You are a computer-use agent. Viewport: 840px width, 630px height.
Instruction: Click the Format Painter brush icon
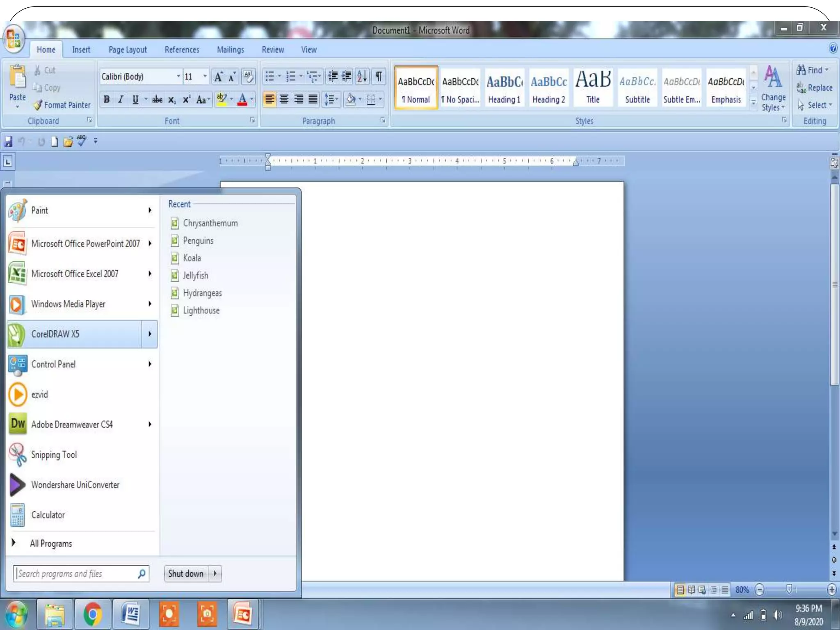pyautogui.click(x=38, y=105)
